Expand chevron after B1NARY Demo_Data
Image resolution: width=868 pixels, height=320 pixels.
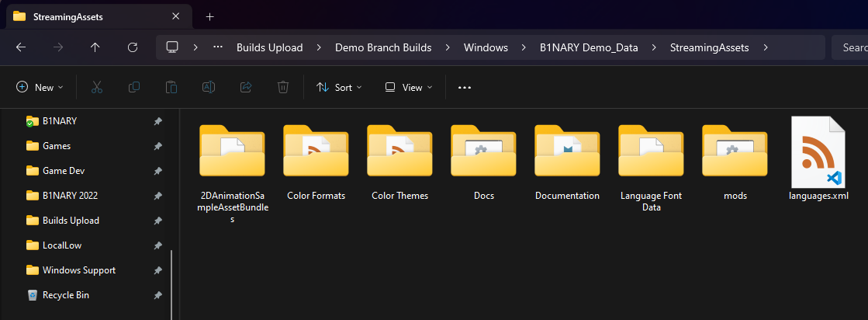(x=654, y=47)
